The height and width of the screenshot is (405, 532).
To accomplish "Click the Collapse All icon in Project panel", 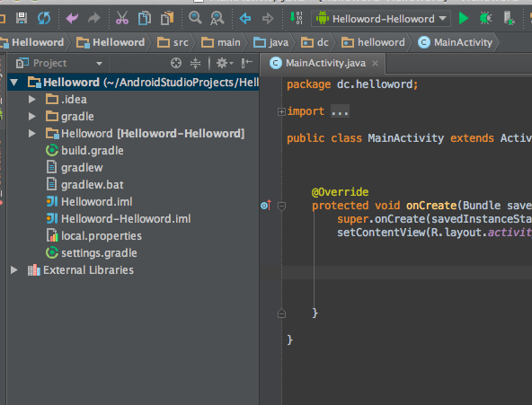I will point(195,63).
